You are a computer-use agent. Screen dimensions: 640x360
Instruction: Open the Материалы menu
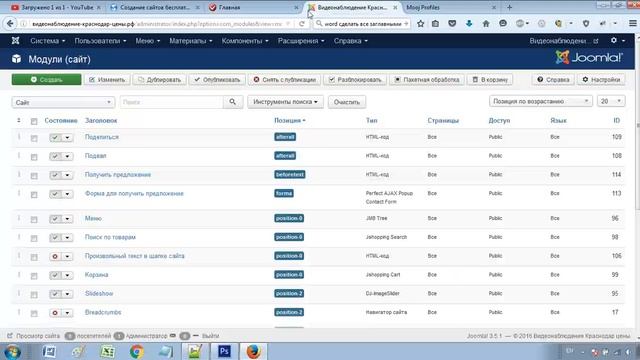pos(191,41)
